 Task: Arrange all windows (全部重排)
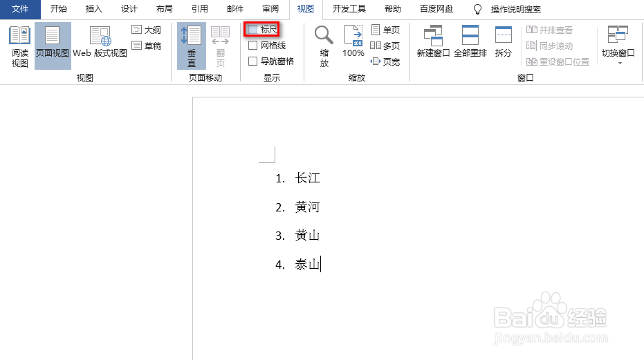click(x=470, y=41)
